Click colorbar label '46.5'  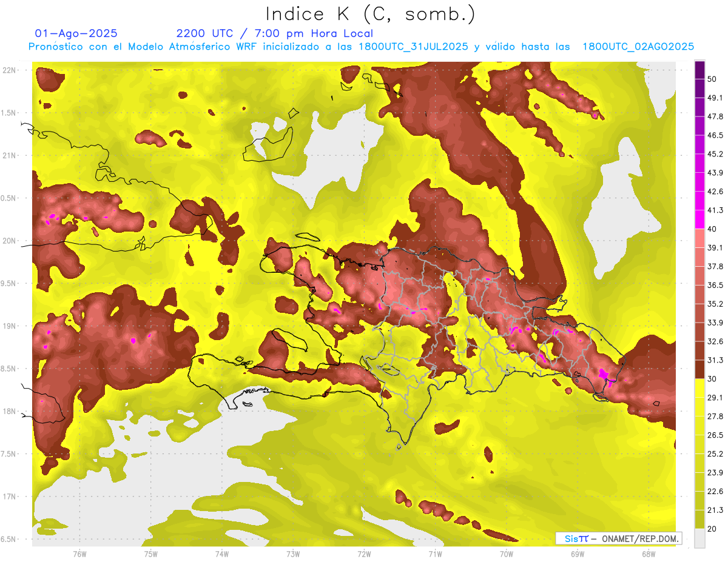click(715, 136)
